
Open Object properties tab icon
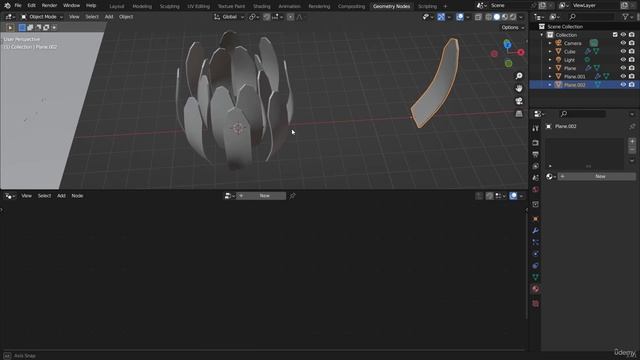(x=536, y=219)
